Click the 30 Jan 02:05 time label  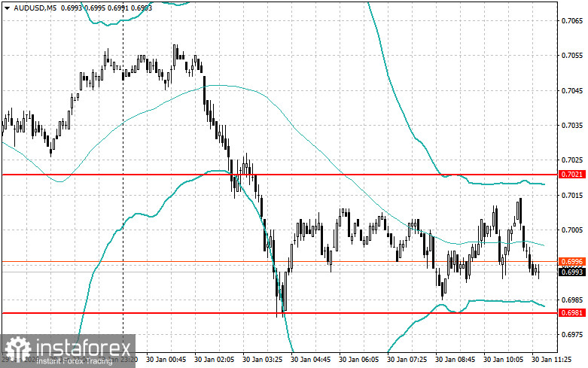214,360
